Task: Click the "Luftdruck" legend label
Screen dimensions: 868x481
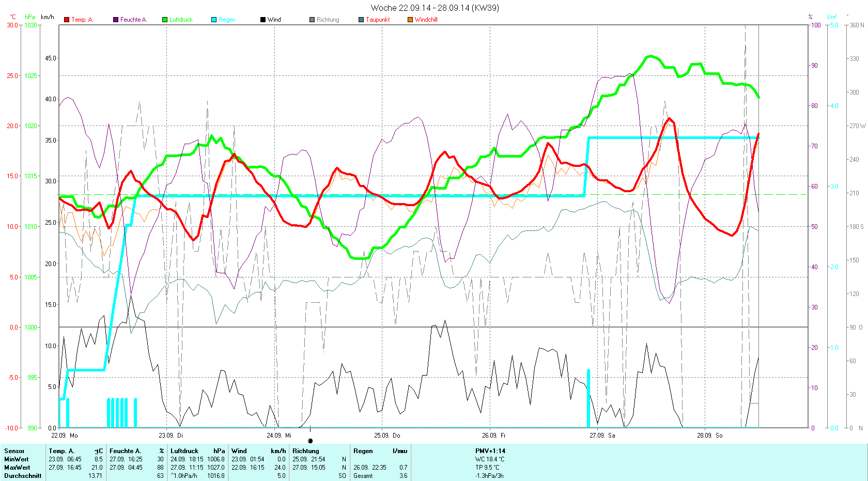Action: pyautogui.click(x=181, y=20)
